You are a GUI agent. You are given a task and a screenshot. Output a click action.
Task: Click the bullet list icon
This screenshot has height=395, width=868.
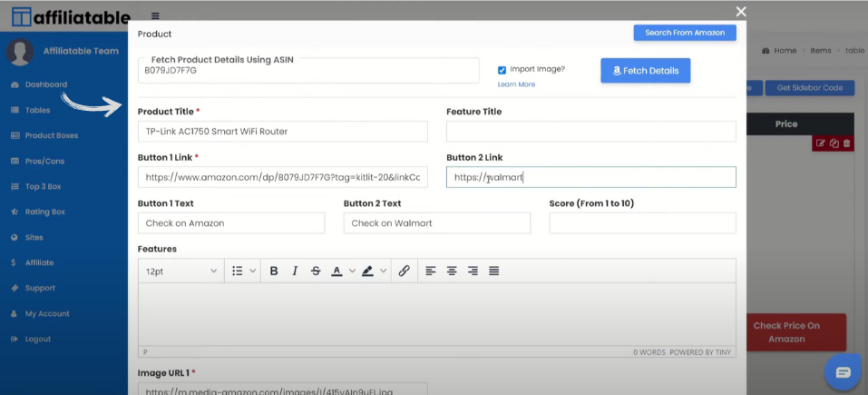pyautogui.click(x=238, y=271)
